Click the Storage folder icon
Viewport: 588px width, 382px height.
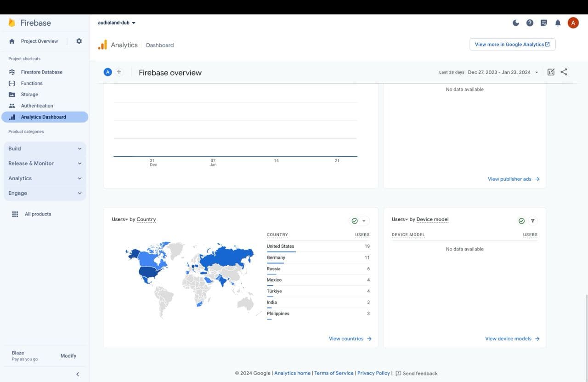coord(12,95)
